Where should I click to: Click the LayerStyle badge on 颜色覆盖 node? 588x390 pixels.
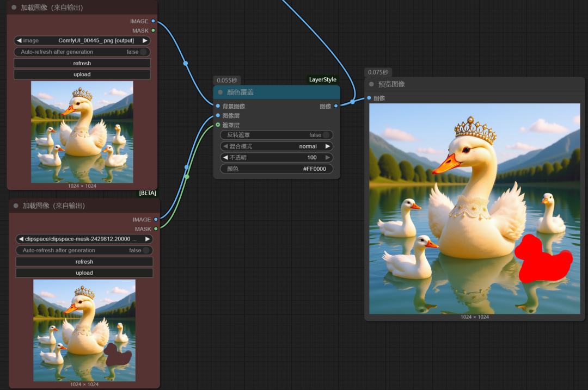tap(323, 79)
